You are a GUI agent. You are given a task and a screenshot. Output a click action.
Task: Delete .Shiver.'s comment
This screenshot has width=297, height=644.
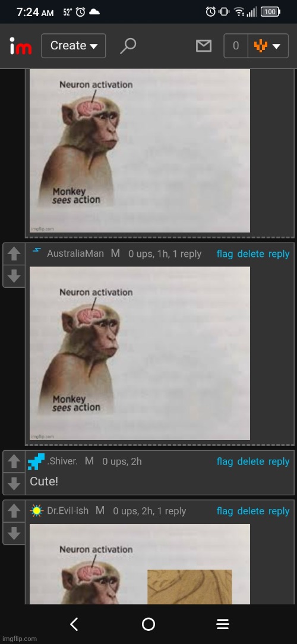251,461
